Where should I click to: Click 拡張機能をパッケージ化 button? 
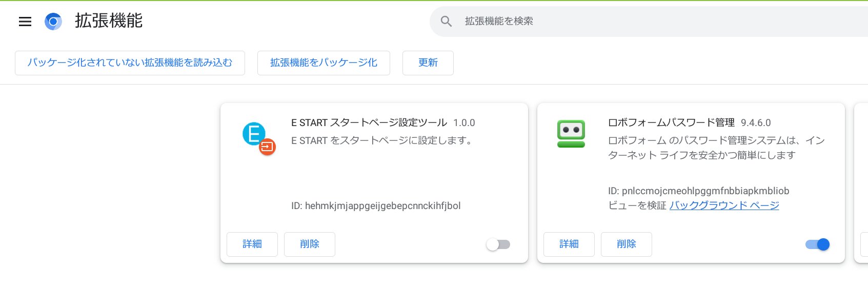(324, 63)
